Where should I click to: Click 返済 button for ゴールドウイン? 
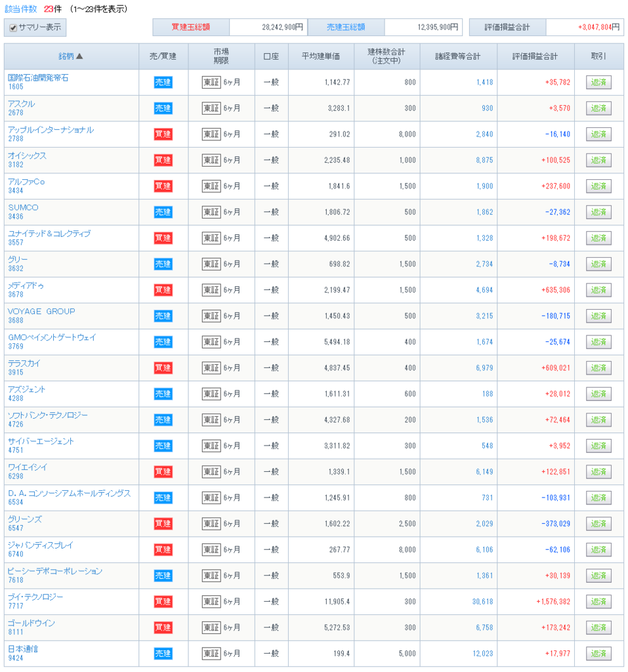(x=598, y=627)
